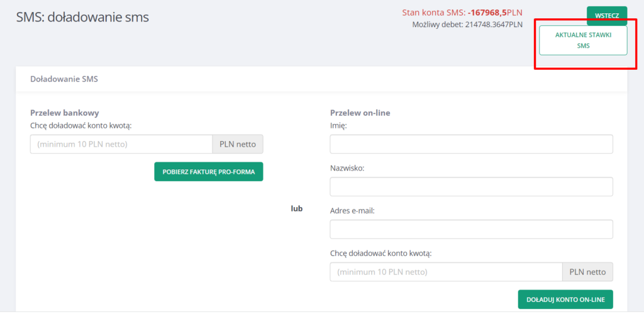Click the Imię input field
Image resolution: width=644 pixels, height=314 pixels.
(472, 144)
